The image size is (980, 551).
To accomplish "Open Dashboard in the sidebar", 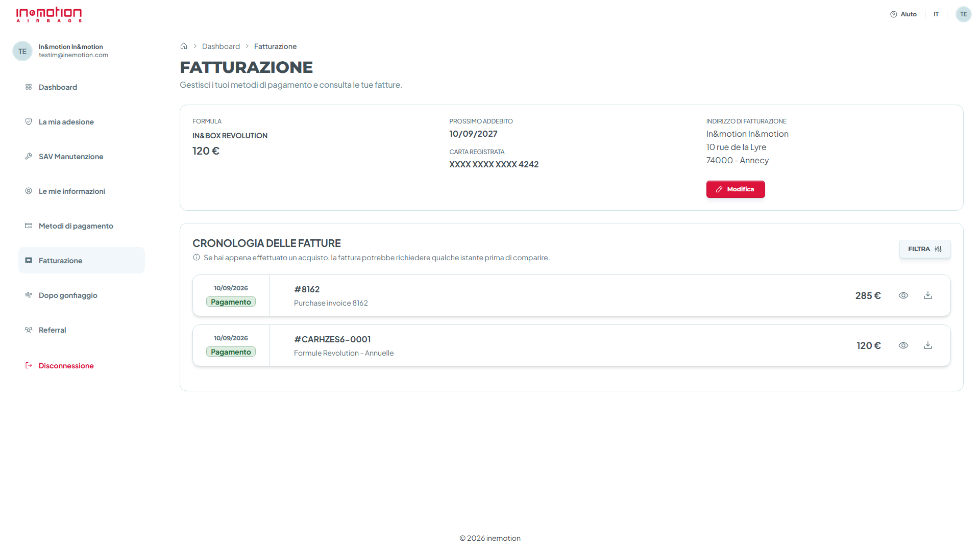I will (82, 87).
